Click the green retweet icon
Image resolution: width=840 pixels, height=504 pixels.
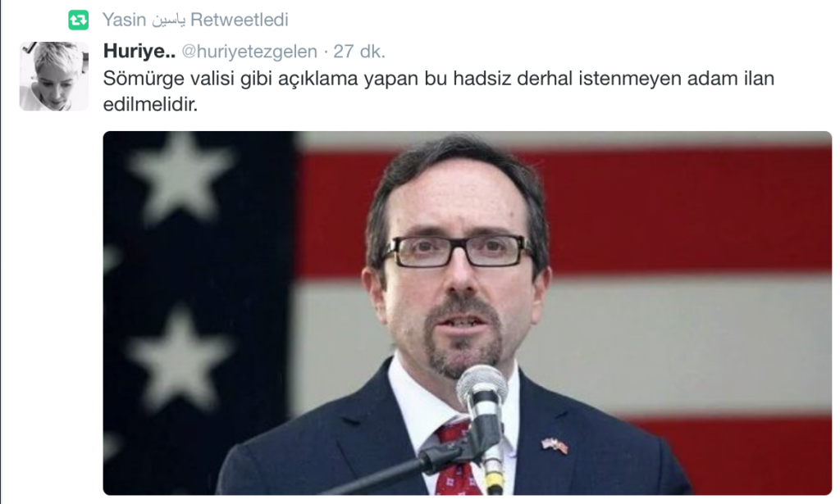(78, 20)
